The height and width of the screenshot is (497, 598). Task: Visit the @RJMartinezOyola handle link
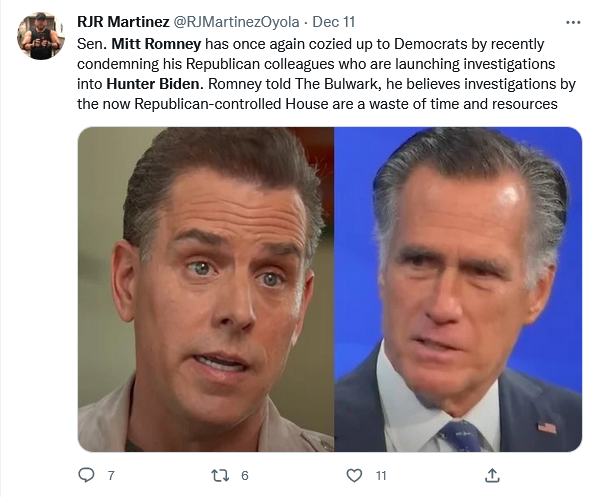[x=236, y=22]
